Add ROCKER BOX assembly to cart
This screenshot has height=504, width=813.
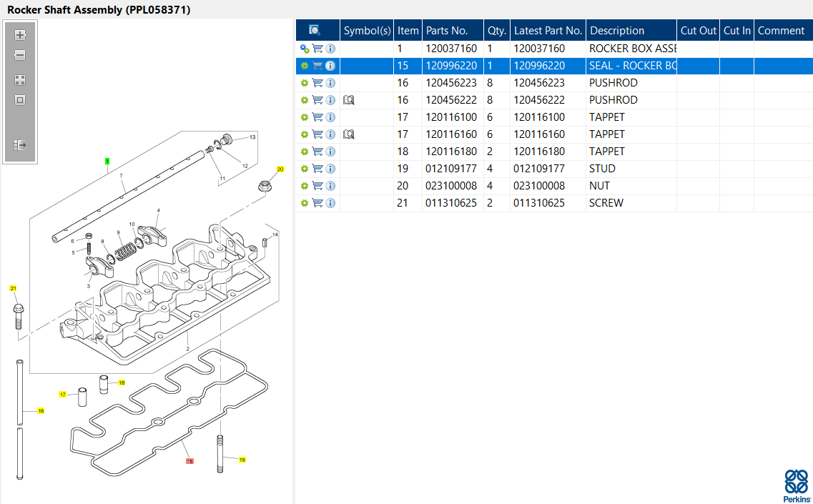(x=317, y=49)
